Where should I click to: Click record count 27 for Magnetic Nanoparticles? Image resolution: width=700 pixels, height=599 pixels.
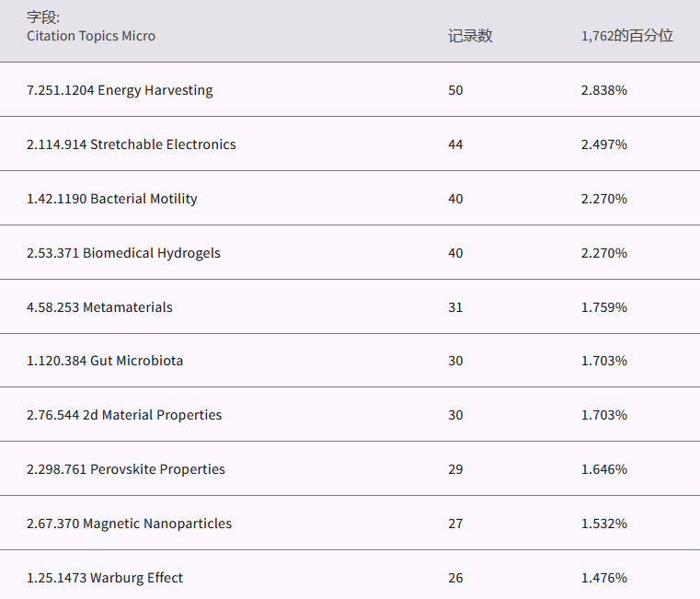tap(455, 524)
